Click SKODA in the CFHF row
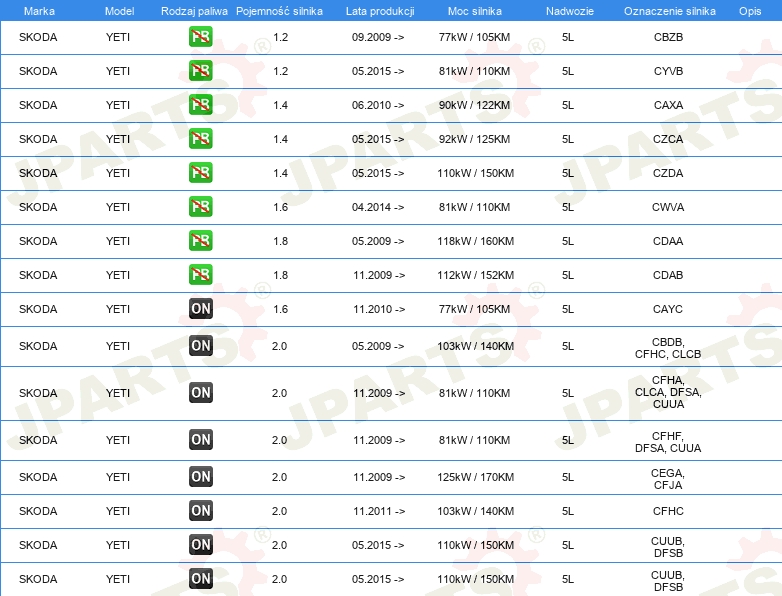 [x=38, y=440]
